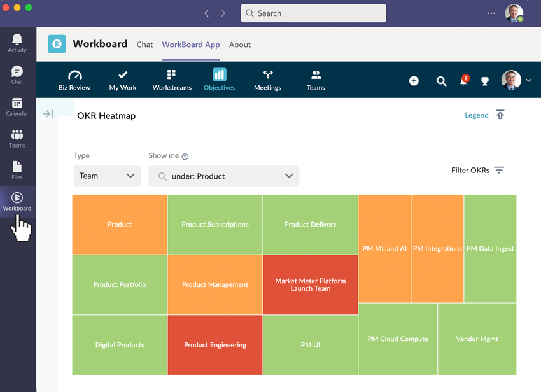Screen dimensions: 541x392
Task: Click the Teams profile avatar at top
Action: [514, 13]
